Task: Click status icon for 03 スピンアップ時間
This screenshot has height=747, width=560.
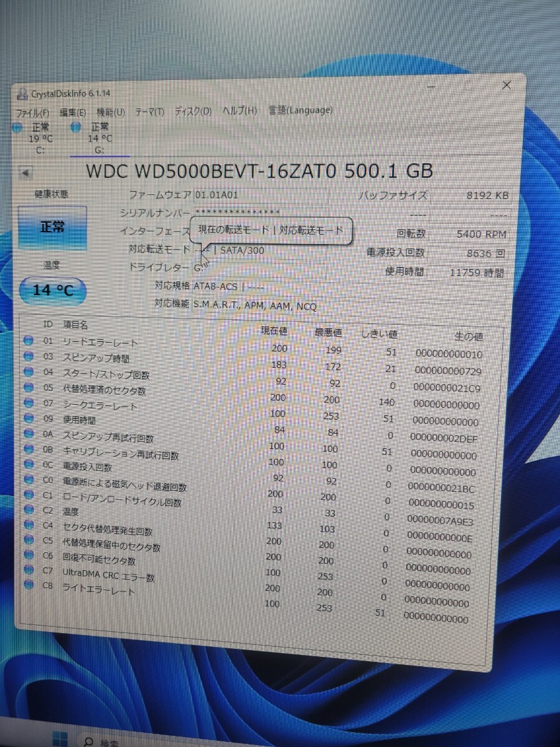Action: (28, 356)
